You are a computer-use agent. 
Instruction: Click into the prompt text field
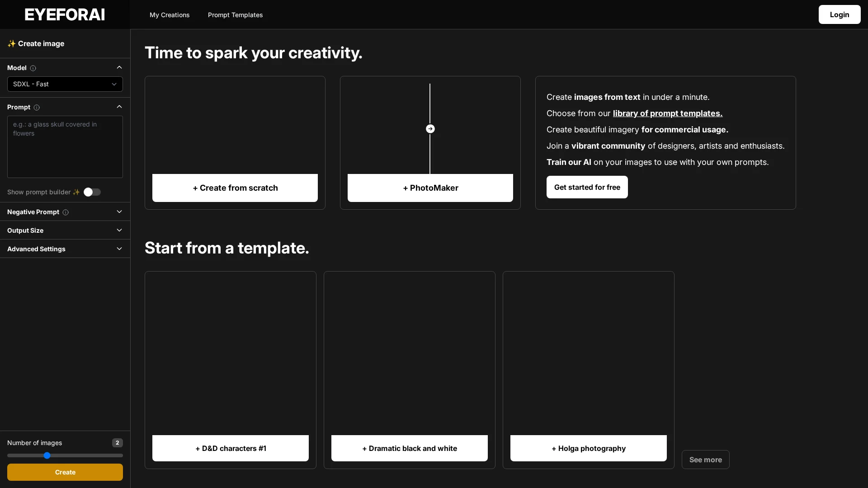point(65,147)
